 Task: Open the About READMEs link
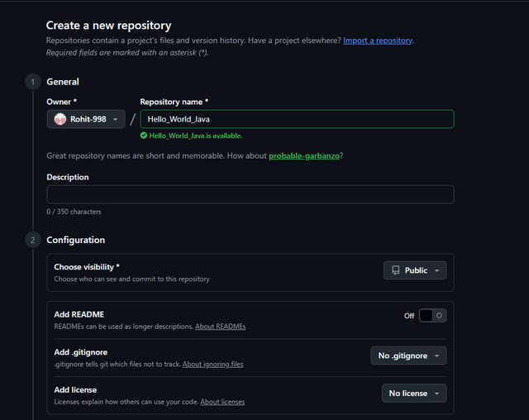220,327
